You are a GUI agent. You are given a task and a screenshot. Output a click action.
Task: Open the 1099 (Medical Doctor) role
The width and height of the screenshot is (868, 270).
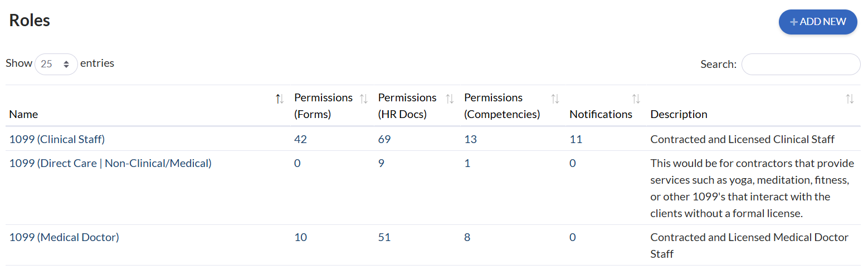[x=64, y=238]
